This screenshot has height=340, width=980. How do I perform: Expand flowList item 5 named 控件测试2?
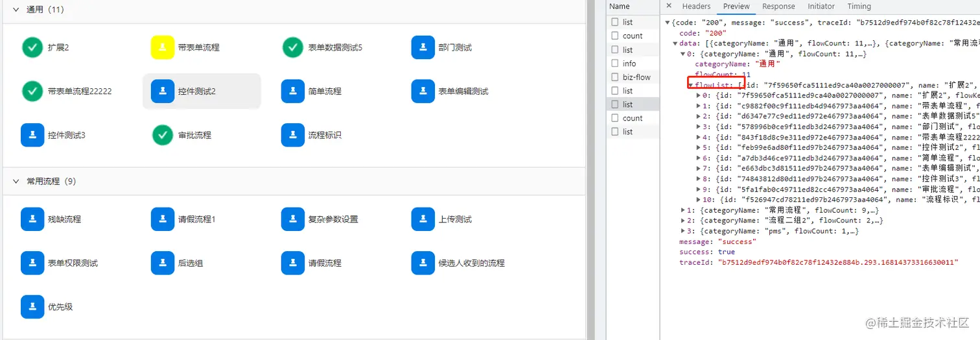tap(699, 147)
